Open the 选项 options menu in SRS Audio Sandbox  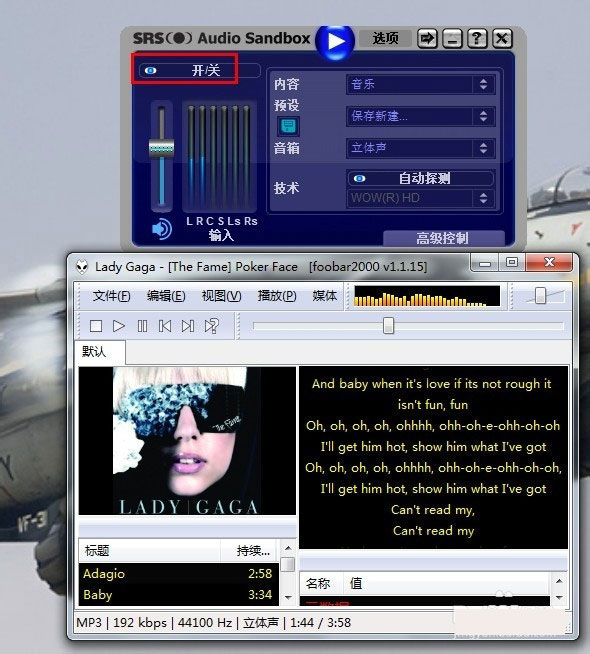click(385, 38)
